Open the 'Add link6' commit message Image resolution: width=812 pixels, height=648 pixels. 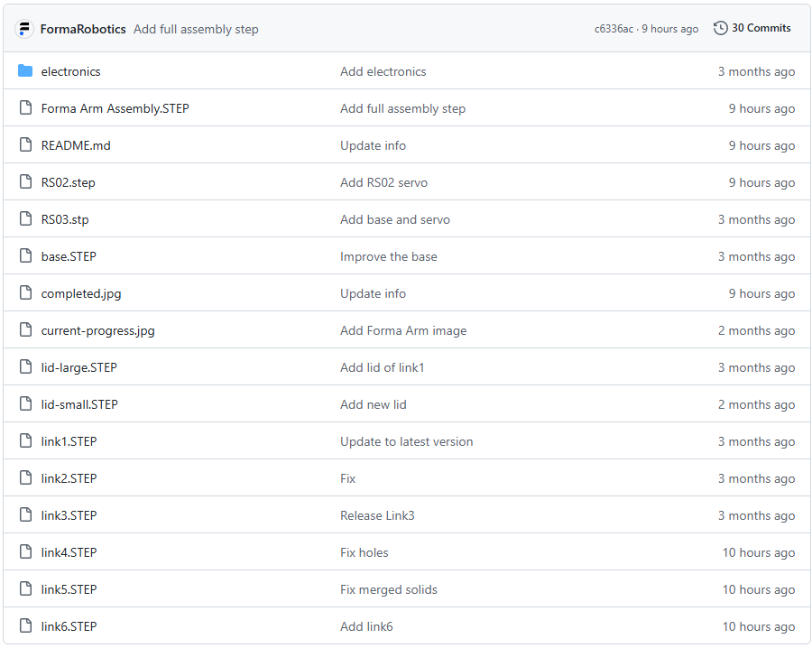pos(366,626)
